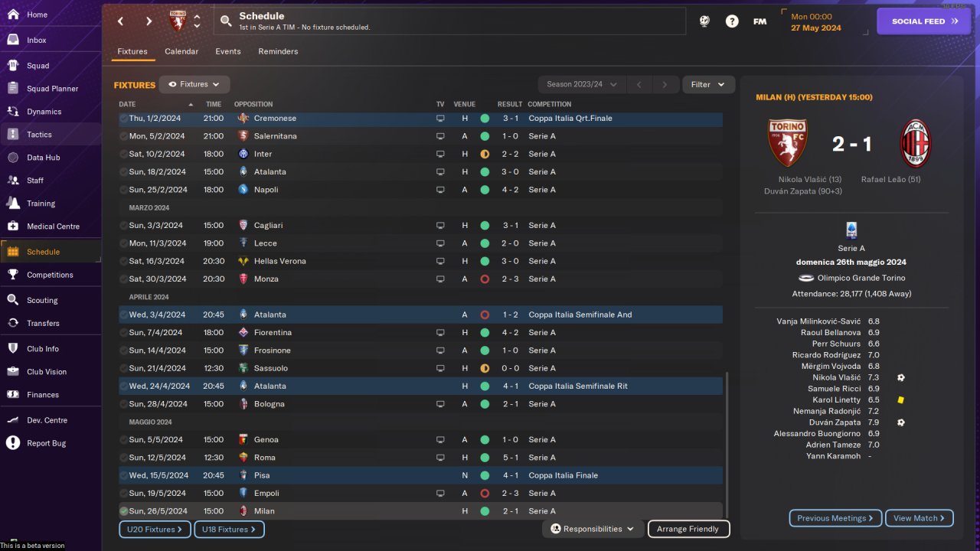Open the Club Info shield icon

tap(13, 348)
